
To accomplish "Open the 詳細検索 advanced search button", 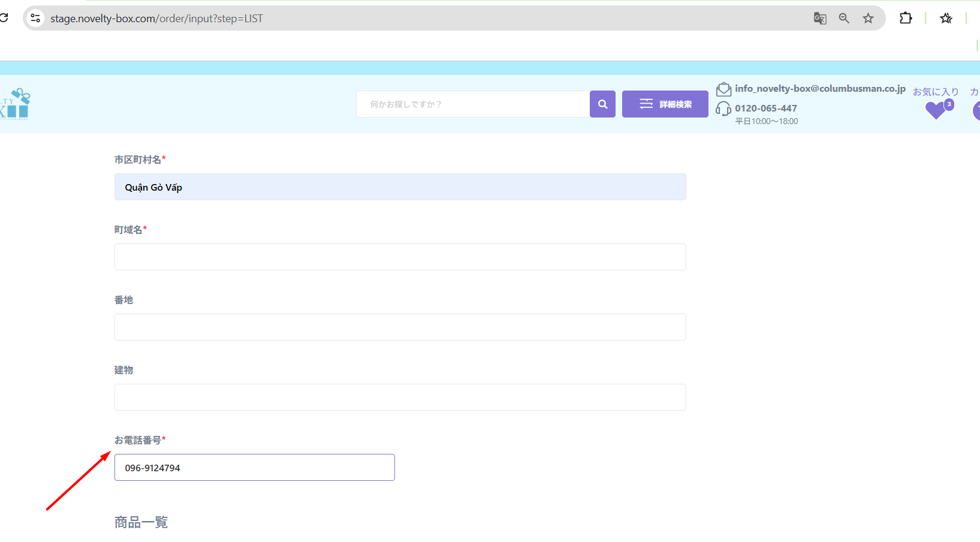I will pos(665,104).
